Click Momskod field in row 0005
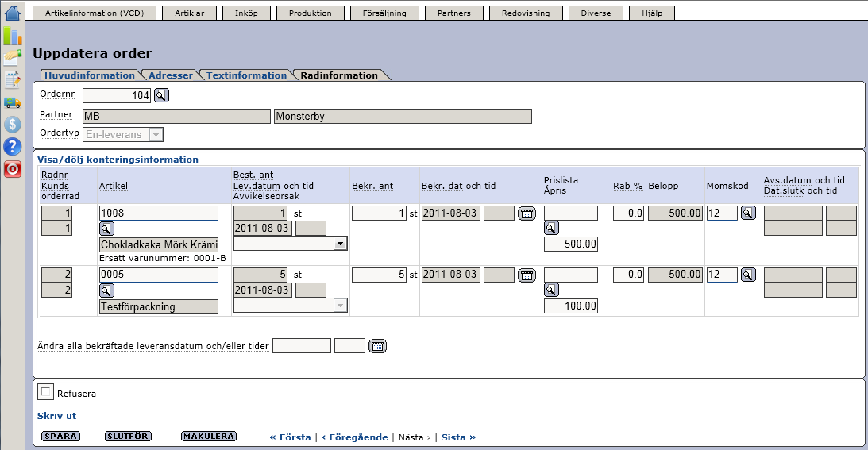868x450 pixels. pyautogui.click(x=722, y=275)
